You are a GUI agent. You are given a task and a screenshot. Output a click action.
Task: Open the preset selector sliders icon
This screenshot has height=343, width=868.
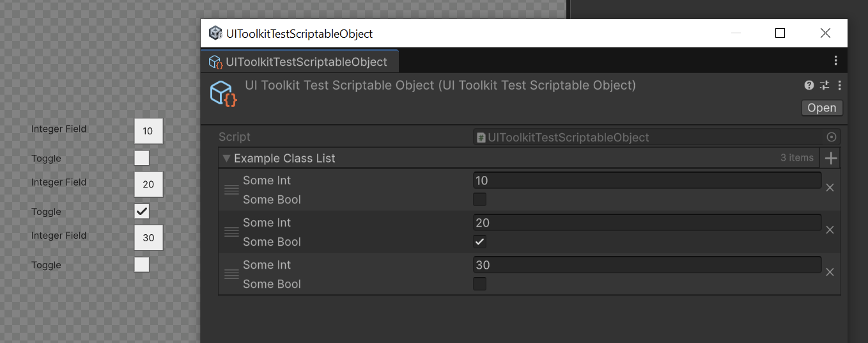825,85
